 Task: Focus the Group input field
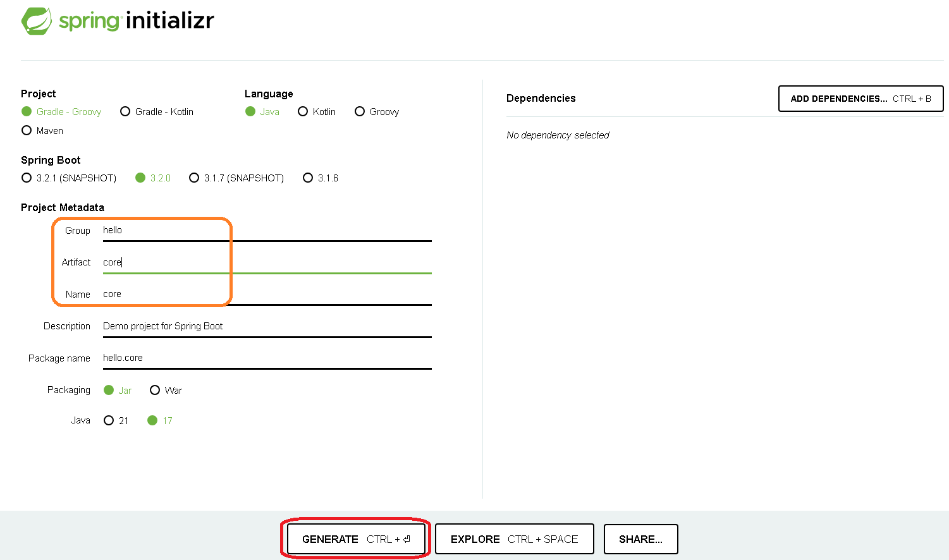tap(267, 231)
